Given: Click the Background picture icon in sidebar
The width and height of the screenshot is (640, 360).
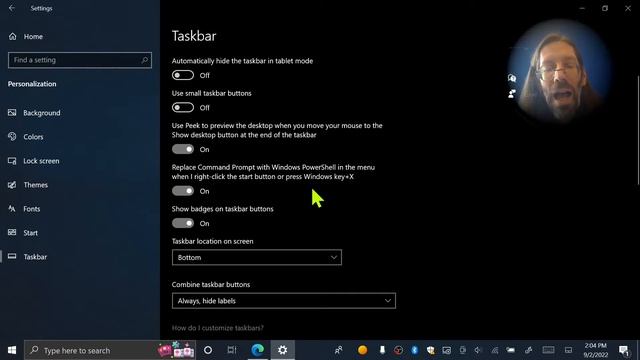Looking at the screenshot, I should click(x=12, y=112).
